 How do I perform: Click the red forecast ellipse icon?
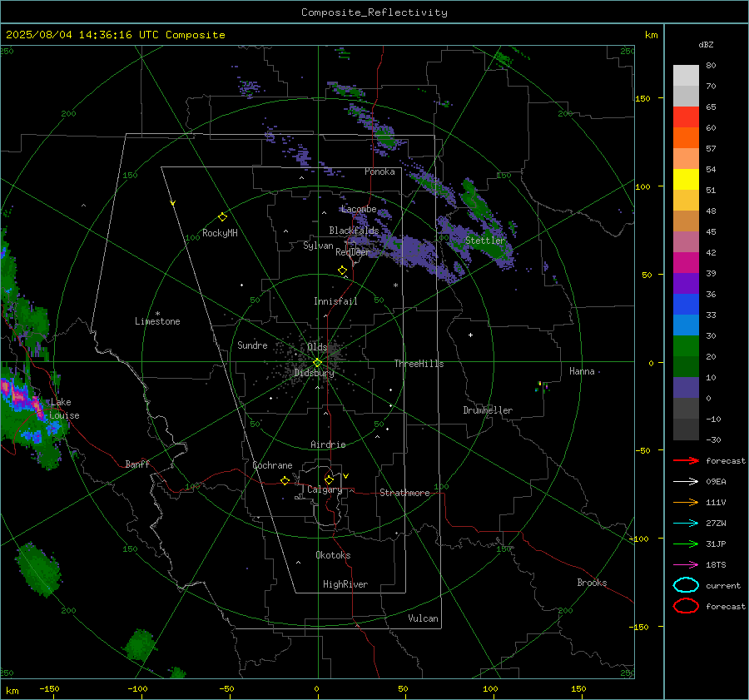tap(686, 606)
